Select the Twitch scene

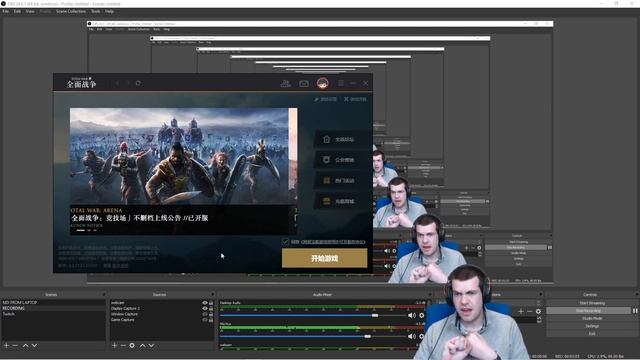[x=53, y=314]
